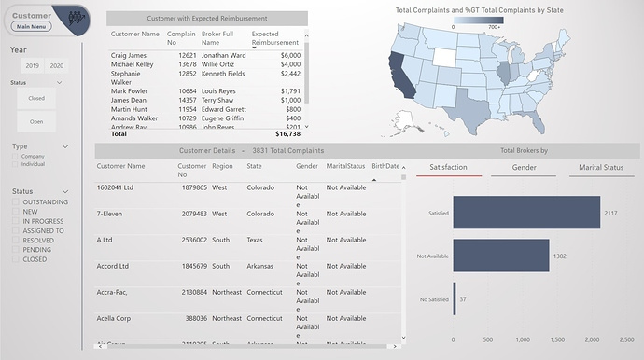Sort Customer Details by Region header
This screenshot has height=360, width=644.
(222, 166)
